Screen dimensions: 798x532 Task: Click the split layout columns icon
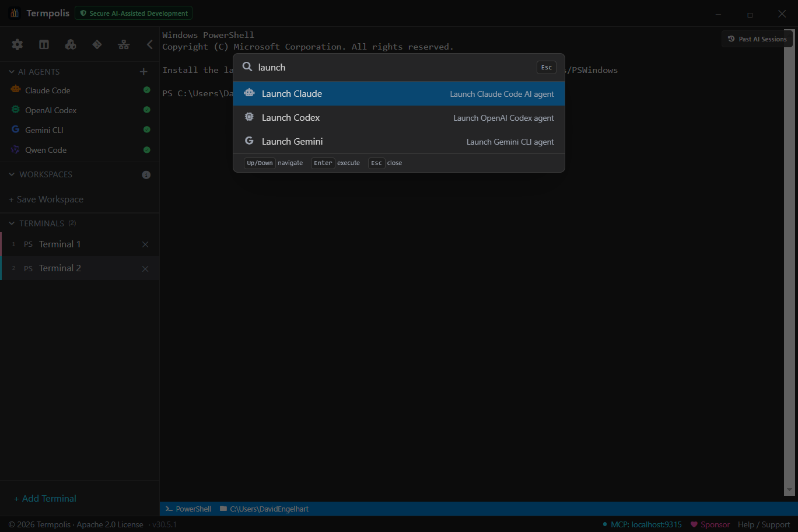coord(44,44)
